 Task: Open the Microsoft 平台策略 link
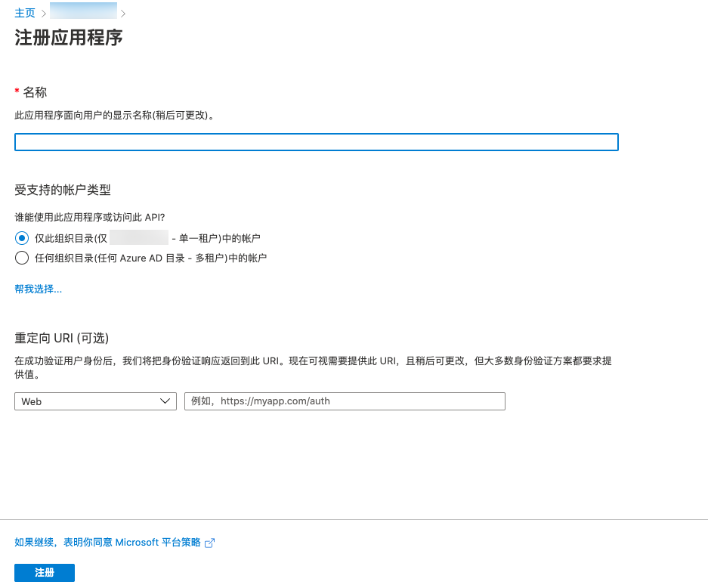tap(108, 543)
